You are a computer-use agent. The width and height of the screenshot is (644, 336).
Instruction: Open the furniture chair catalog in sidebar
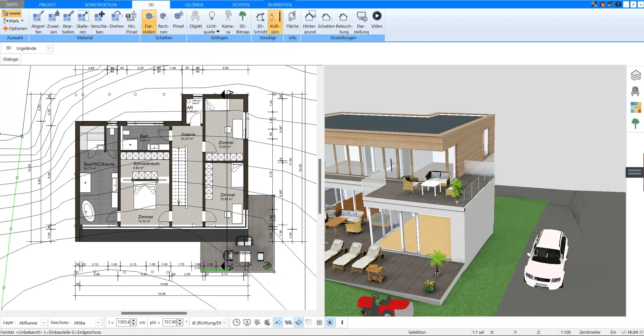[x=635, y=91]
